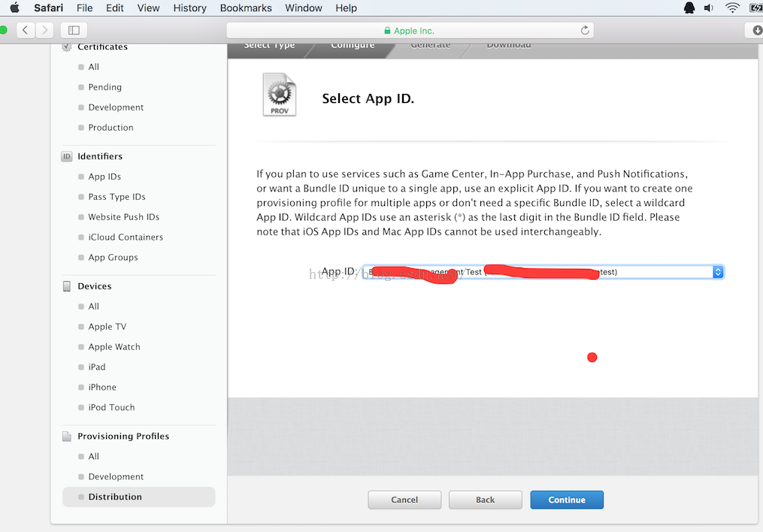Viewport: 763px width, 532px height.
Task: Click the Safari forward navigation arrow
Action: point(45,30)
